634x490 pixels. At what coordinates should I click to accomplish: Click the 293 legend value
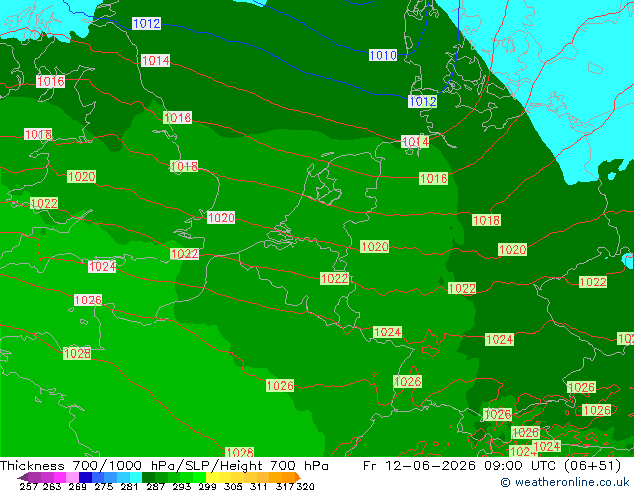(x=181, y=486)
